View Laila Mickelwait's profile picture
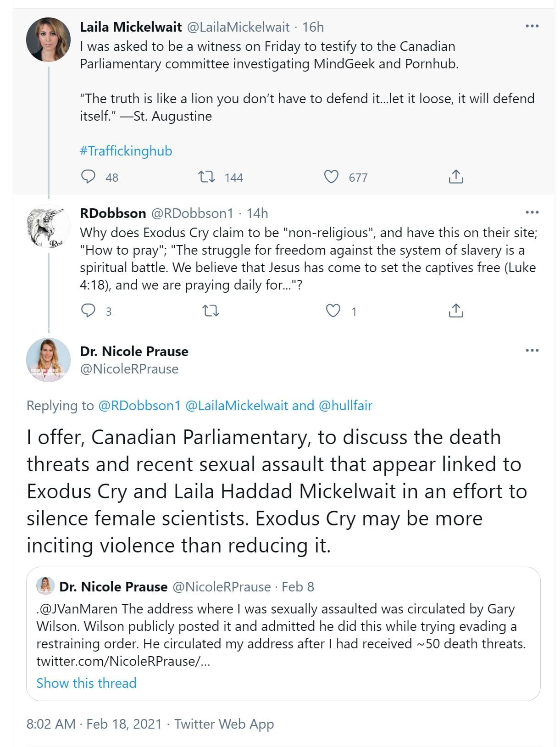The image size is (560, 747). (49, 40)
